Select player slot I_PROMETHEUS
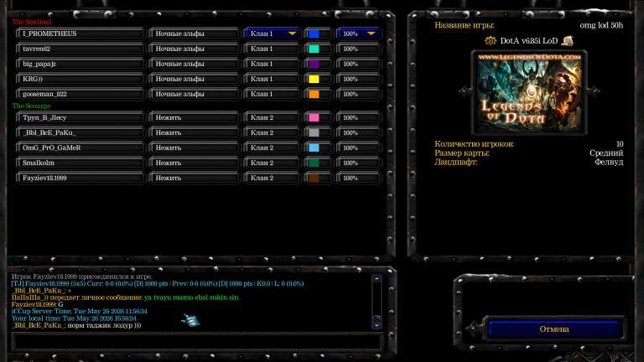Viewport: 644px width, 362px height. [x=80, y=34]
